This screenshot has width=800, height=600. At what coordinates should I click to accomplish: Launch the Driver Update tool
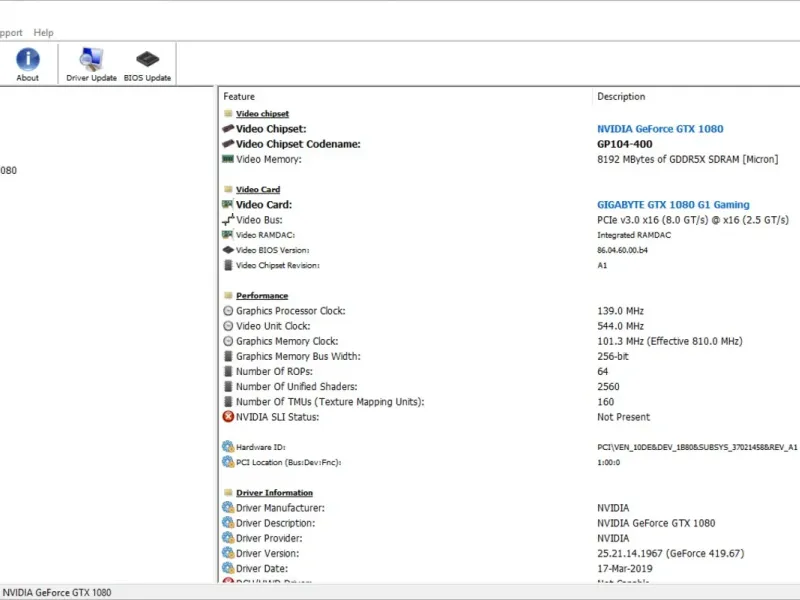pyautogui.click(x=91, y=64)
